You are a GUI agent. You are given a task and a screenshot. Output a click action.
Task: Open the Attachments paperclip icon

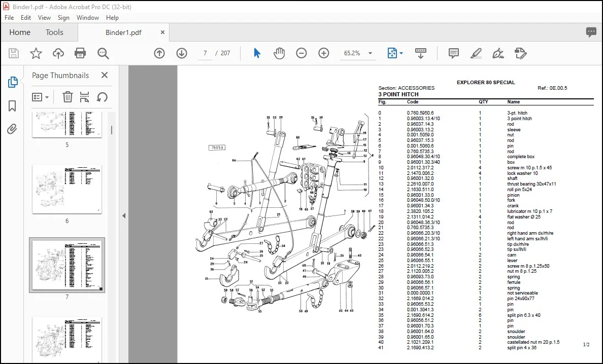(x=12, y=129)
